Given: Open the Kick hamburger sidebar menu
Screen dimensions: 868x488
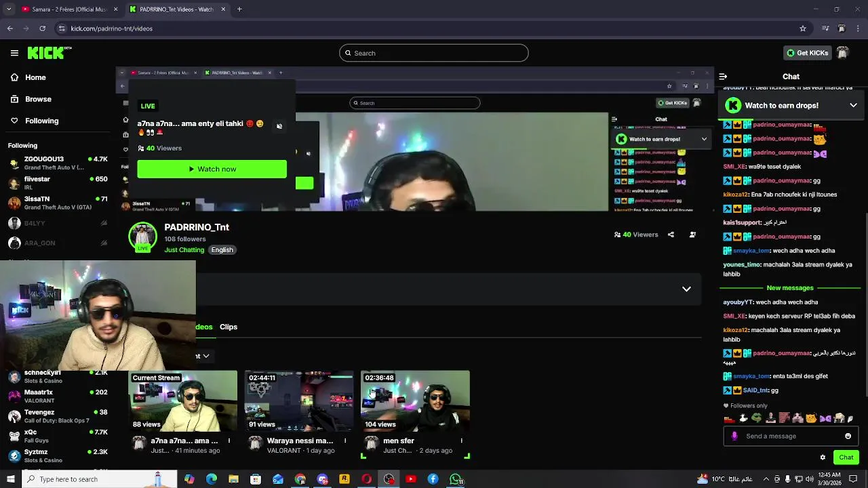Looking at the screenshot, I should 14,53.
